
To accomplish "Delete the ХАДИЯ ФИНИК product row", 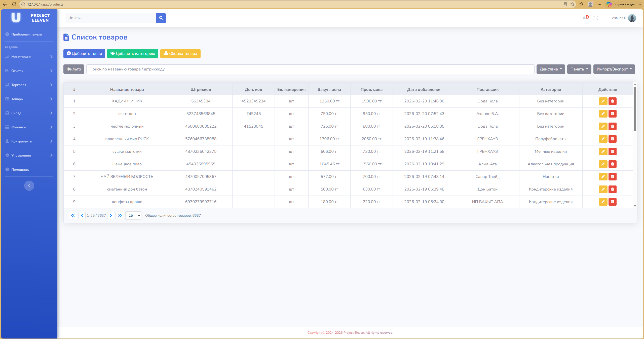I will (612, 101).
